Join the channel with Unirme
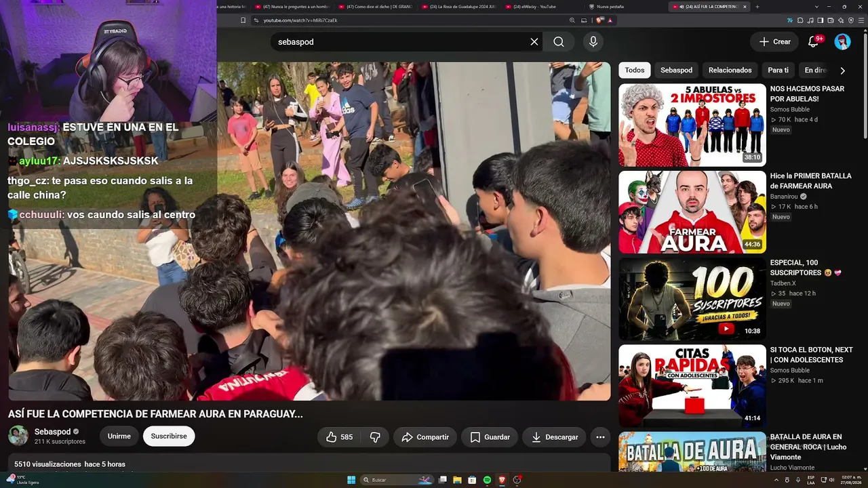Viewport: 868px width, 488px height. (x=119, y=436)
